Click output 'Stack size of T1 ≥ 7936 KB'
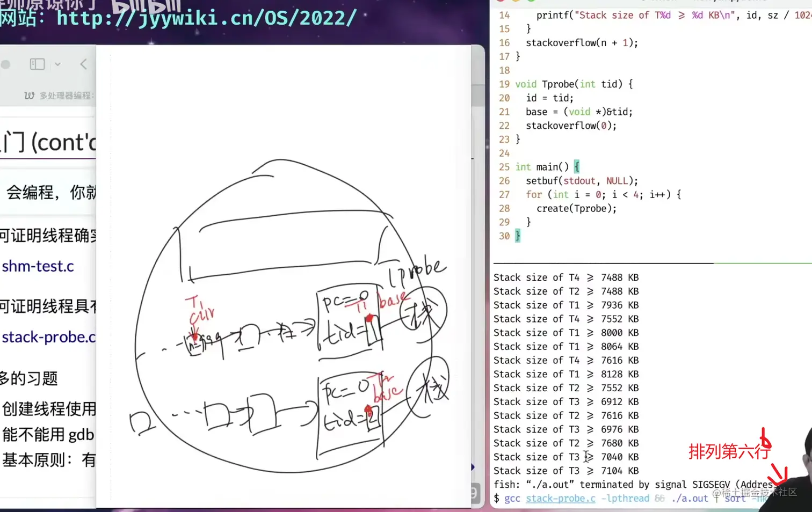The height and width of the screenshot is (512, 812). tap(566, 305)
